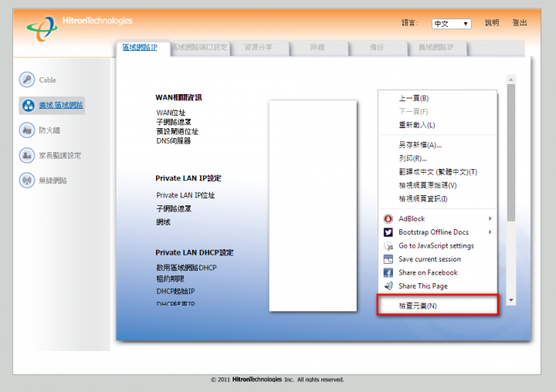
Task: Open the 除錯 tab
Action: click(x=317, y=47)
